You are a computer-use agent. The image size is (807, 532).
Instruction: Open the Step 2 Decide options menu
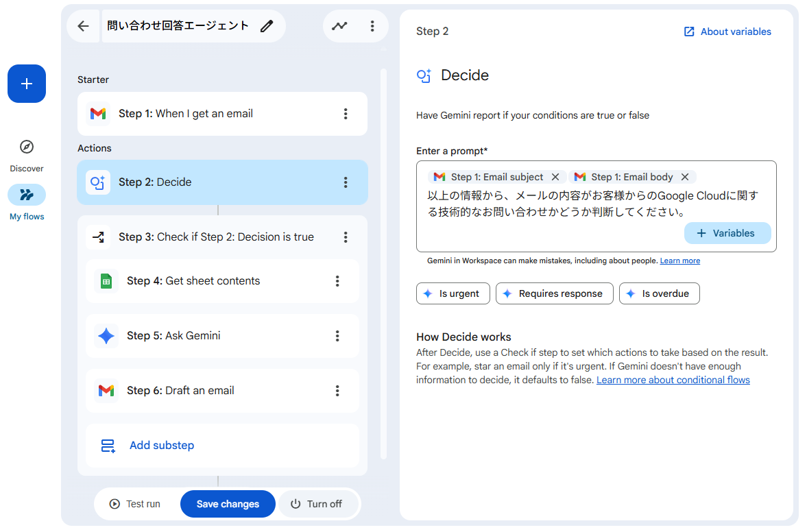[346, 182]
